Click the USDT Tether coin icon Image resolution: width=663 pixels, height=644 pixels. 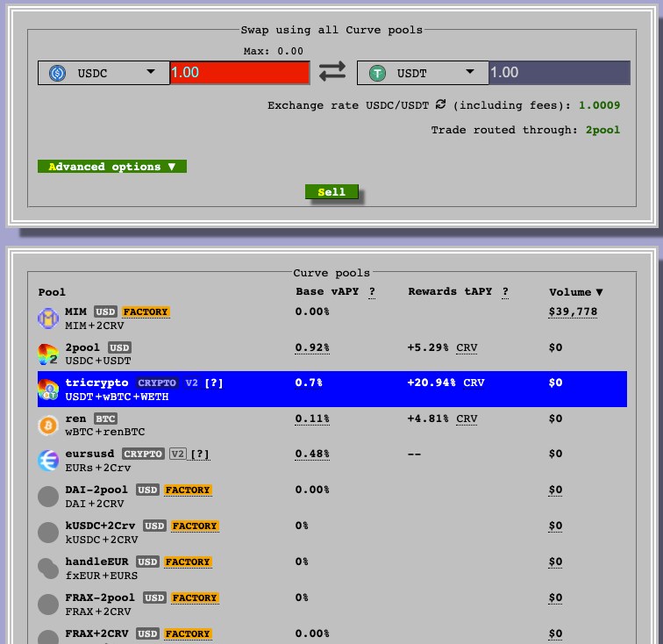click(377, 73)
